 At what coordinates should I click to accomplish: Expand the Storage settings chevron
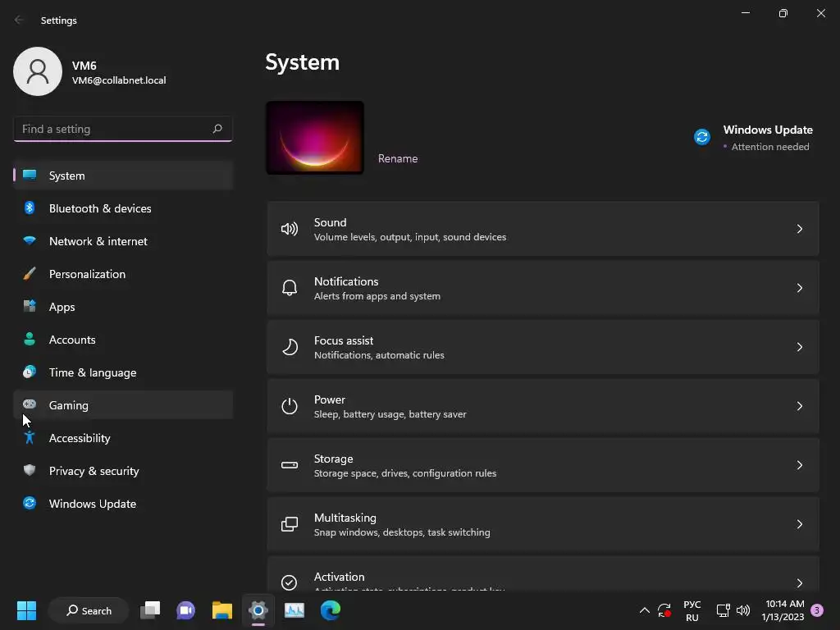click(799, 465)
